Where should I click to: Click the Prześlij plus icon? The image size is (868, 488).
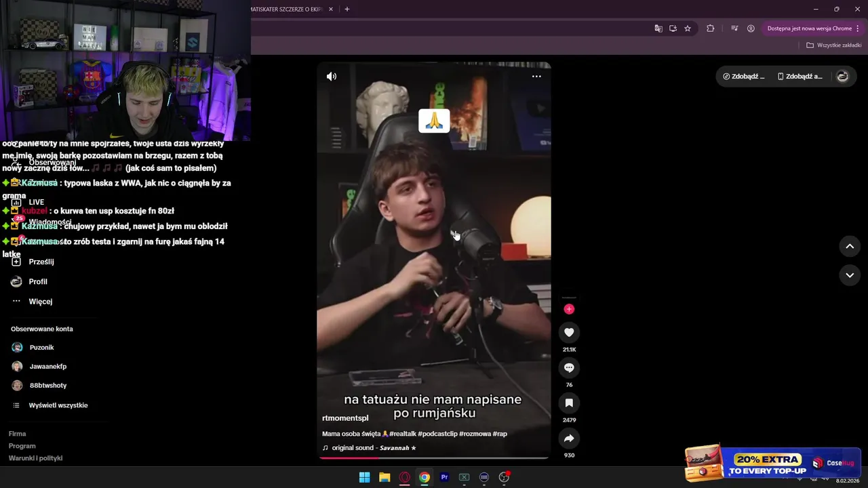(x=16, y=262)
